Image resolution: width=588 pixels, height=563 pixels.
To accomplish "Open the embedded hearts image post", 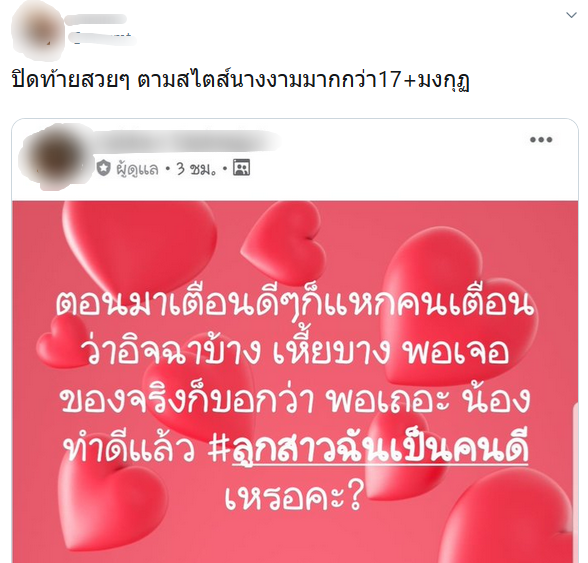I will coord(295,381).
